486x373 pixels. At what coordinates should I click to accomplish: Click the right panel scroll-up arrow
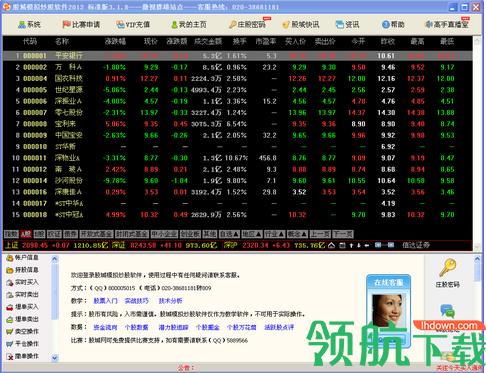click(x=477, y=259)
